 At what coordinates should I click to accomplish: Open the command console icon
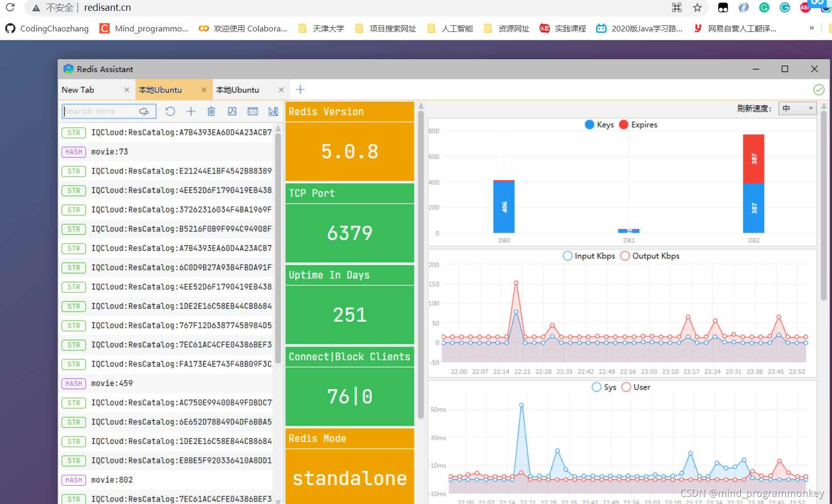coord(253,111)
